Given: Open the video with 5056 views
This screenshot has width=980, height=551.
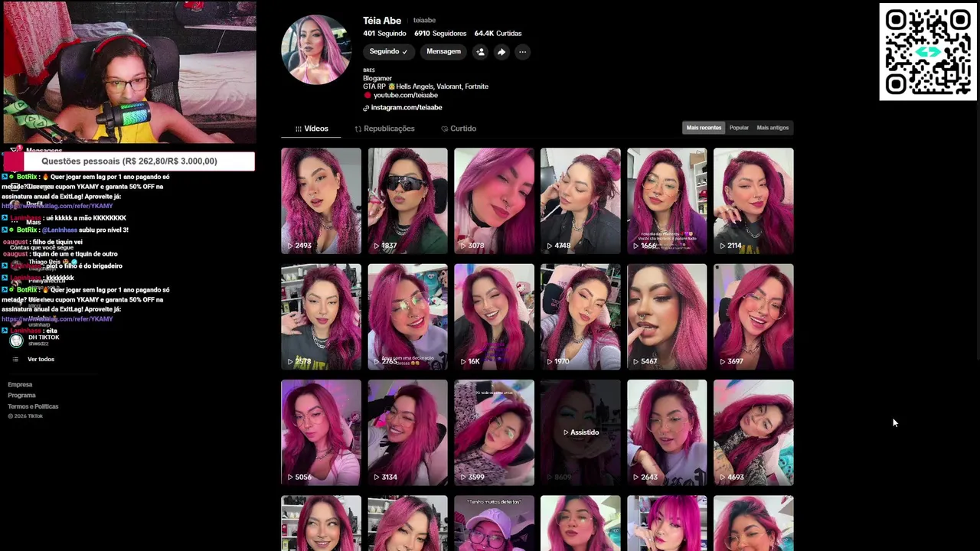Looking at the screenshot, I should click(x=321, y=432).
